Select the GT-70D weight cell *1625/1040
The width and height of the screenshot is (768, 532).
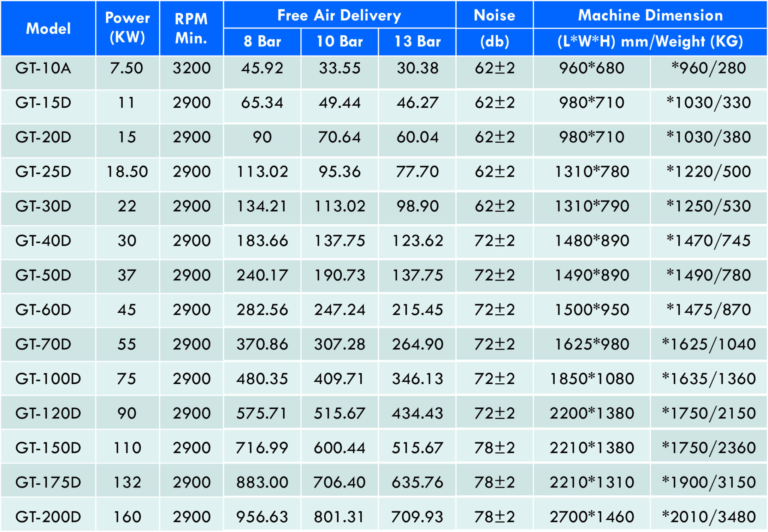click(708, 344)
